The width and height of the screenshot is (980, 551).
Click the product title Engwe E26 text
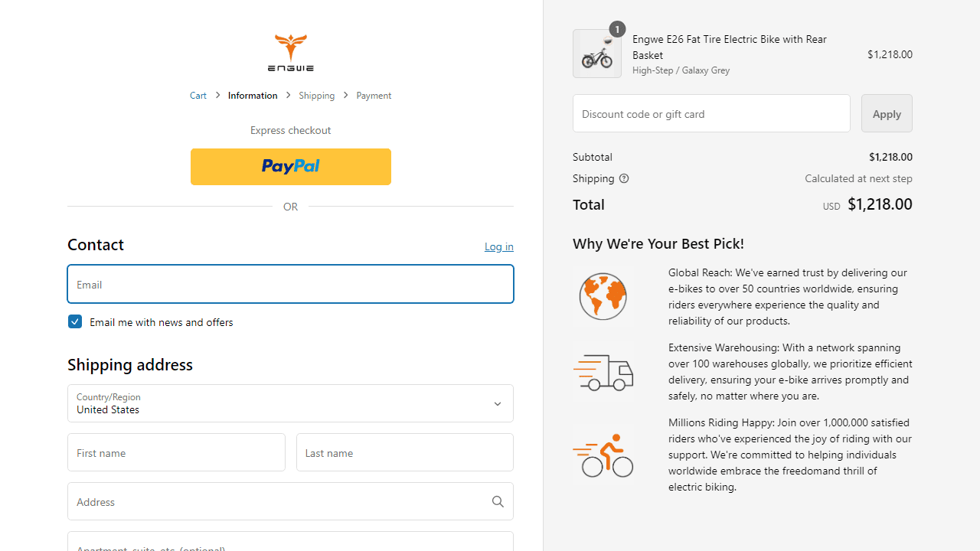click(x=730, y=47)
